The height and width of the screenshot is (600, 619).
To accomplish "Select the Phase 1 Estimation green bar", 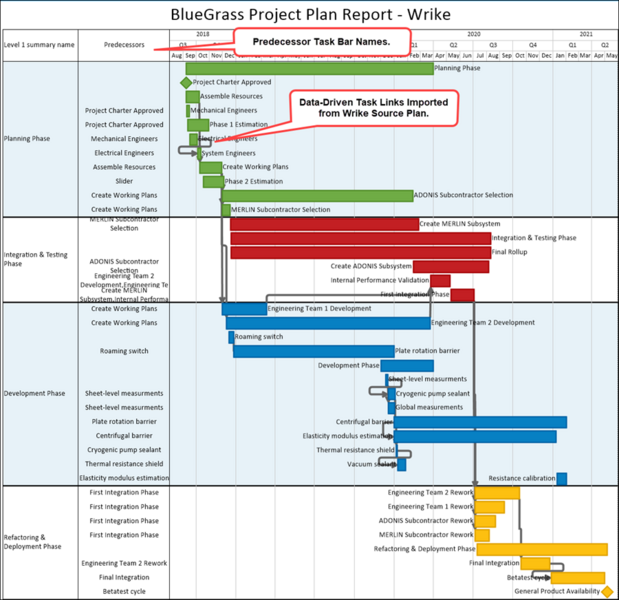I will click(198, 125).
